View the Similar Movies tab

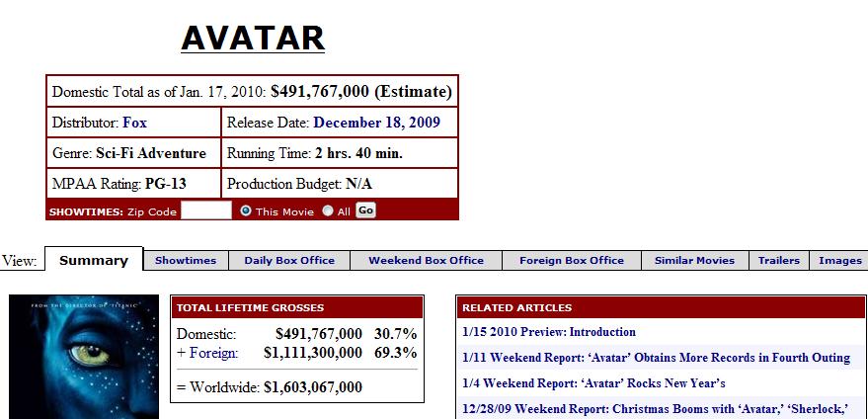695,261
